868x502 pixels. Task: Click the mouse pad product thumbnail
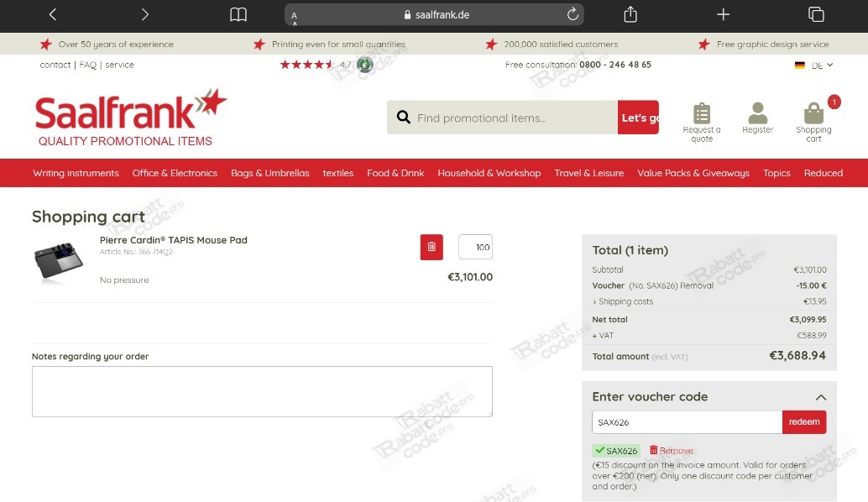pyautogui.click(x=59, y=261)
